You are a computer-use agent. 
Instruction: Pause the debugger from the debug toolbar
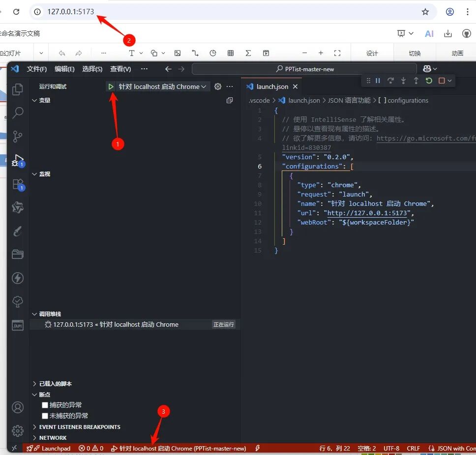[378, 81]
